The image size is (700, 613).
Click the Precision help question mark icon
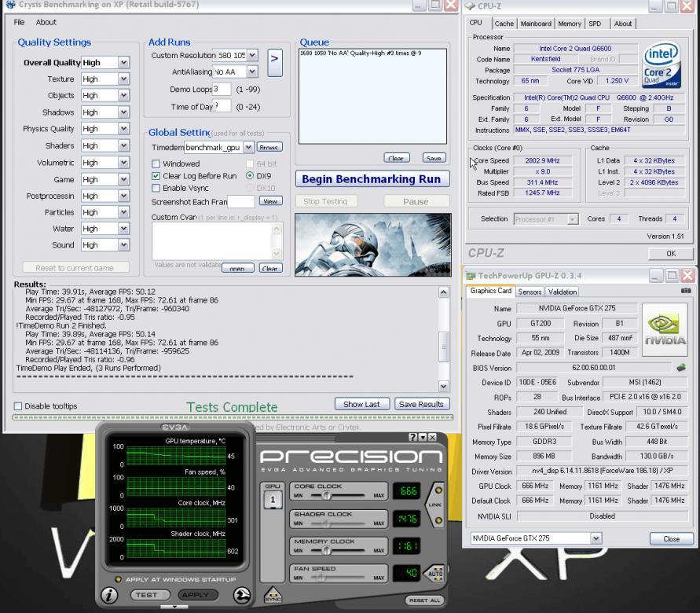(413, 437)
